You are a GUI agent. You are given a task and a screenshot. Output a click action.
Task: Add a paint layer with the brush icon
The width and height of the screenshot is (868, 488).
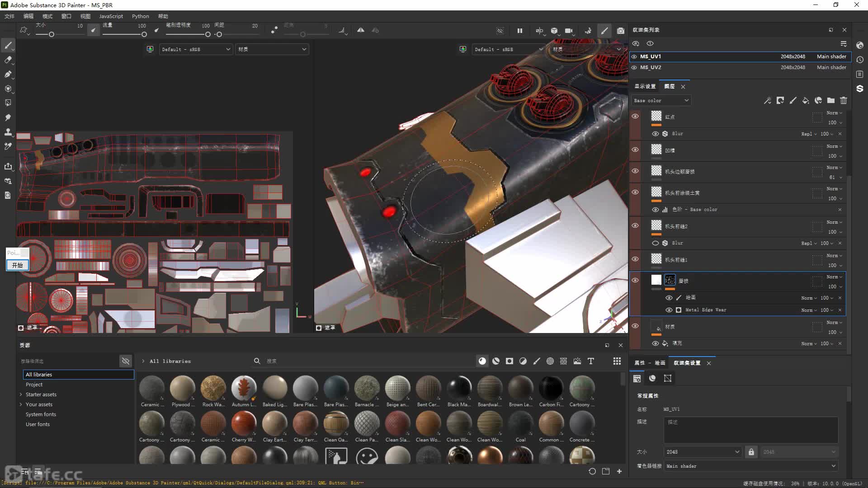pos(793,100)
